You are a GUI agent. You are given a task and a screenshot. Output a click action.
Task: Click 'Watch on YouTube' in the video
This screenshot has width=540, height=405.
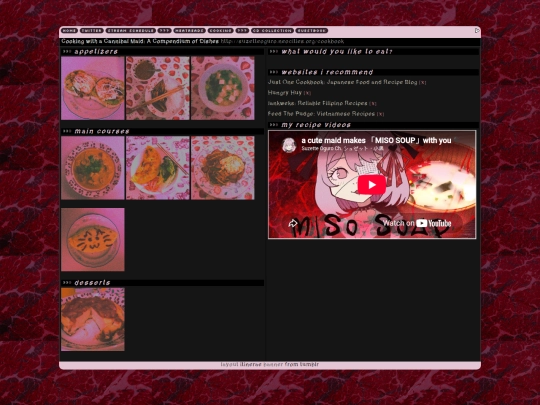(417, 223)
